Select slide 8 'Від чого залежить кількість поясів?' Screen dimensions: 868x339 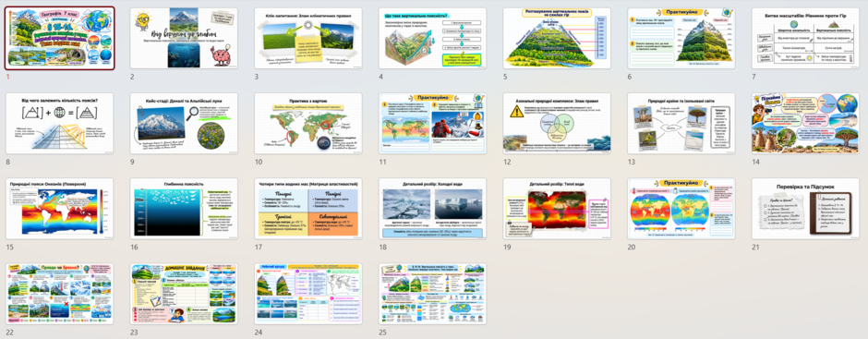click(x=60, y=124)
